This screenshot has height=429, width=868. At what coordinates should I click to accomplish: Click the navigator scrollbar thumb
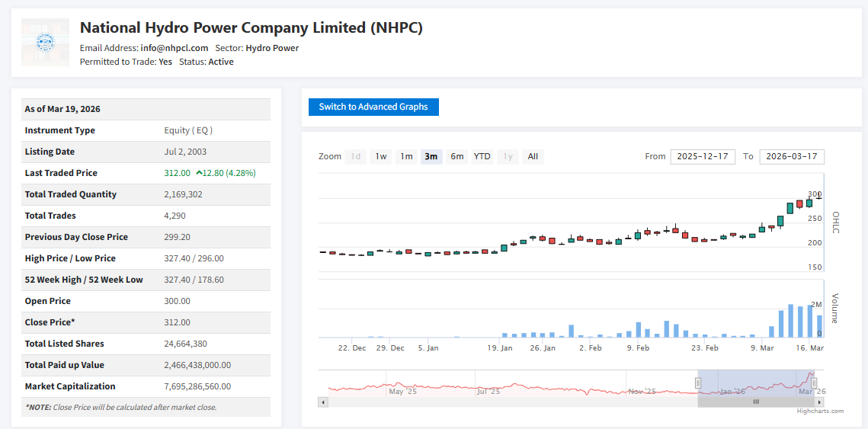click(x=756, y=402)
